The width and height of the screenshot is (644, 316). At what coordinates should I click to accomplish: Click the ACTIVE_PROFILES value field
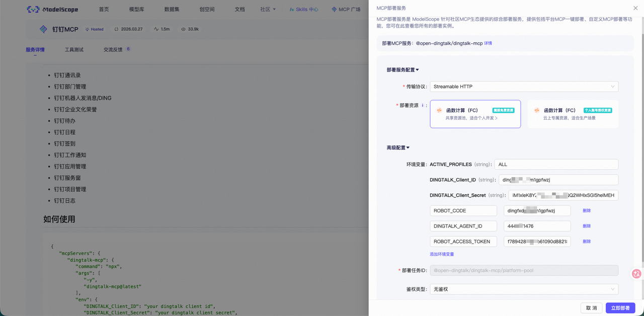556,165
